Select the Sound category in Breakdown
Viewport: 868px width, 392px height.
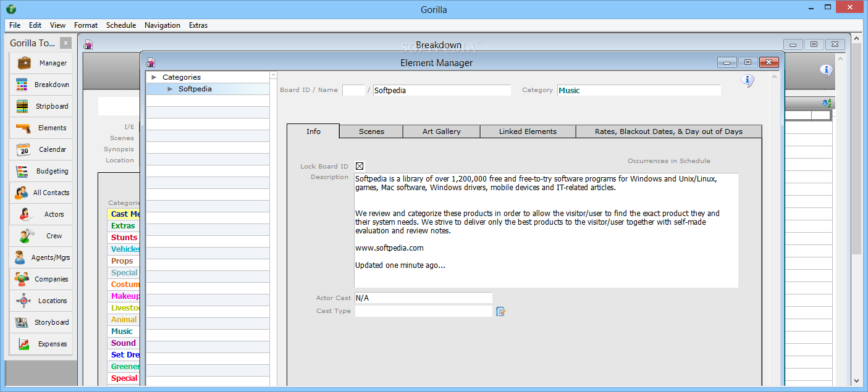click(124, 343)
